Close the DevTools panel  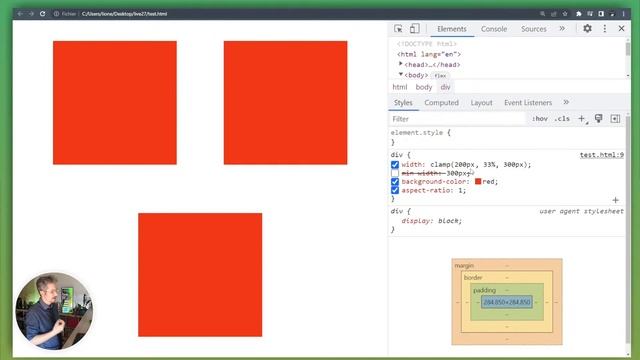621,29
